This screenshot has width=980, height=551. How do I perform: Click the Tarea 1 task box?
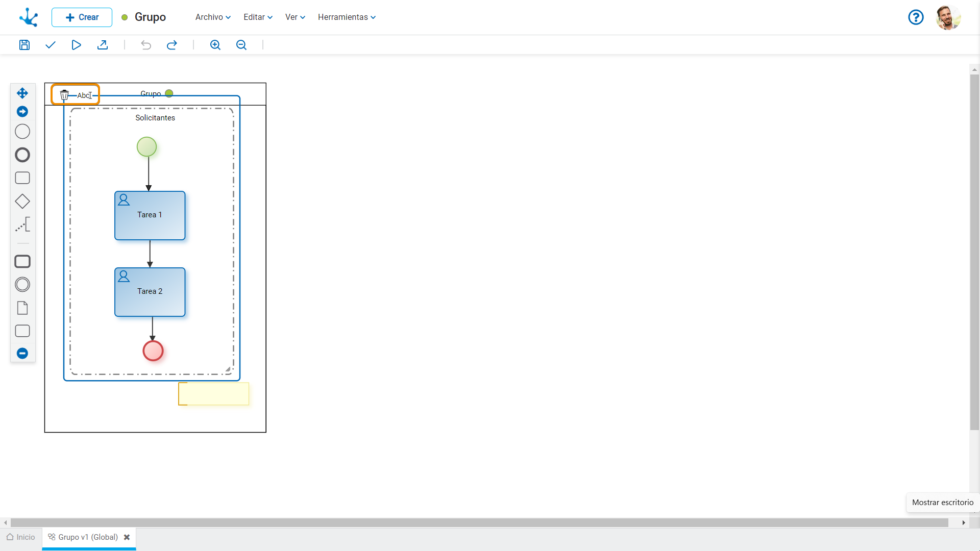pos(150,215)
